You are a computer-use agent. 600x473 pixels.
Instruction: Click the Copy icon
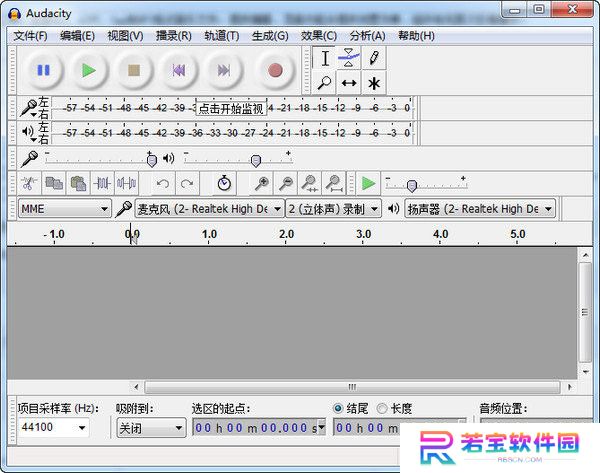pos(54,184)
